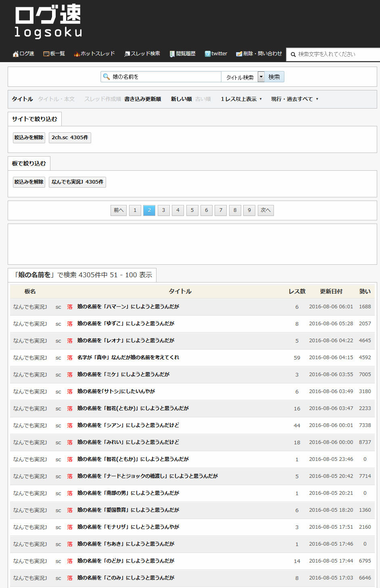Filter by なんでも実況J 4305件

tap(77, 182)
